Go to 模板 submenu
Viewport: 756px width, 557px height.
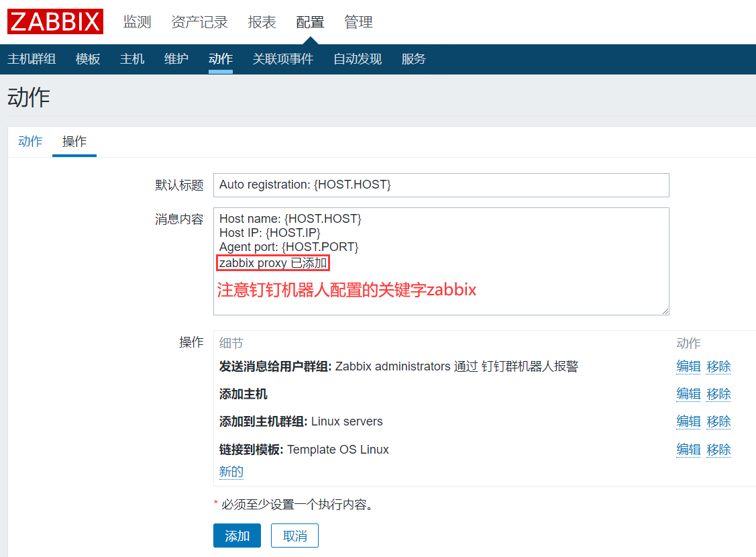[x=88, y=59]
